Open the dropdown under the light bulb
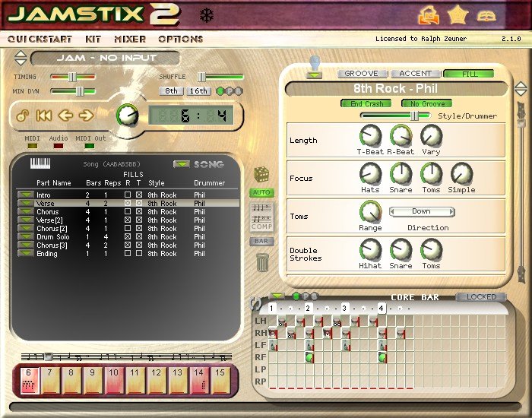 click(314, 75)
